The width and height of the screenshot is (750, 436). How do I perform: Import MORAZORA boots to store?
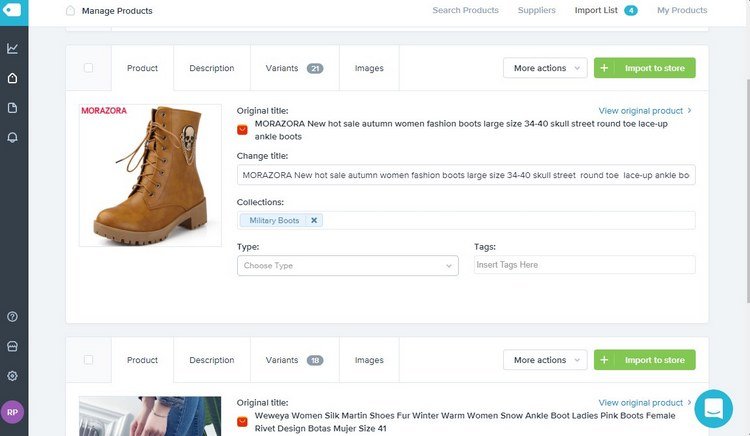(x=645, y=68)
